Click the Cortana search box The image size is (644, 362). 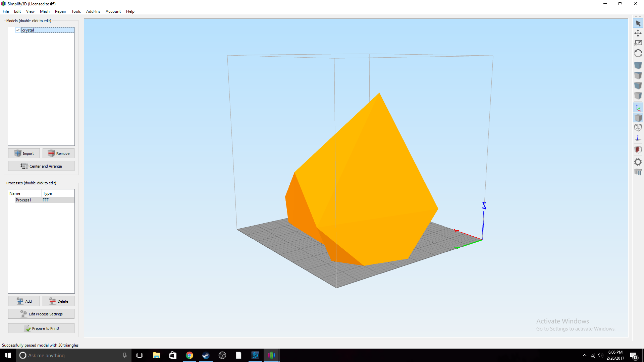coord(74,355)
